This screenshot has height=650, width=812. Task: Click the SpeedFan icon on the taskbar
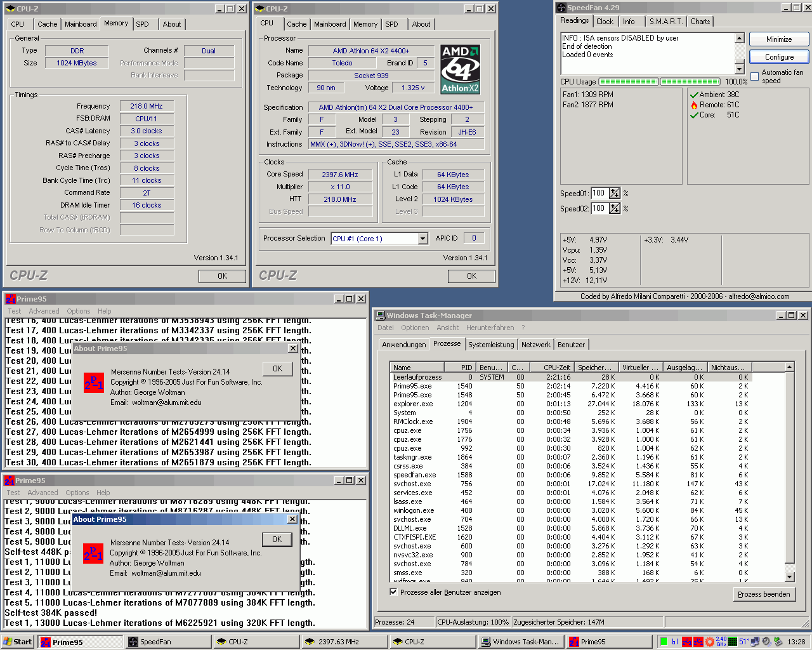(133, 642)
